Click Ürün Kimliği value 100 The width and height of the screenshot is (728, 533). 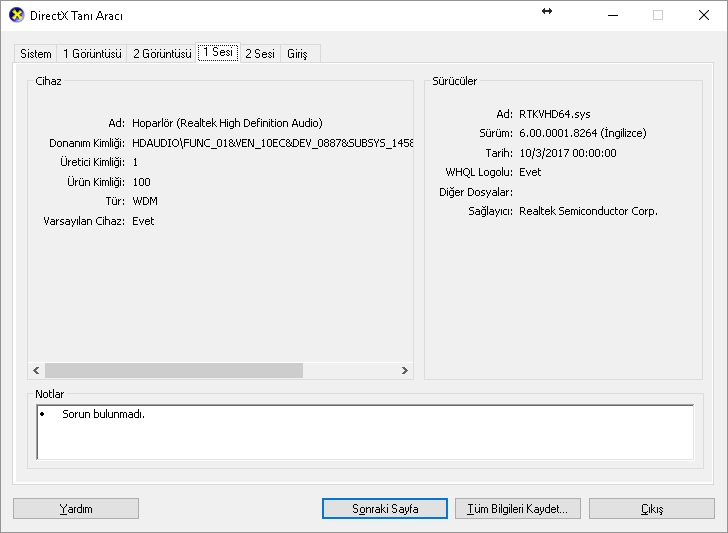pos(141,182)
